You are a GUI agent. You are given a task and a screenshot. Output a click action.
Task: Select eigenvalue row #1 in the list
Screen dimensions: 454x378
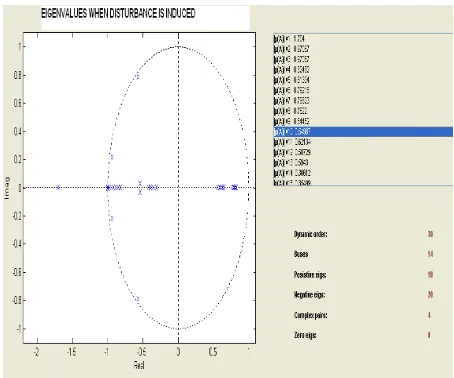363,39
